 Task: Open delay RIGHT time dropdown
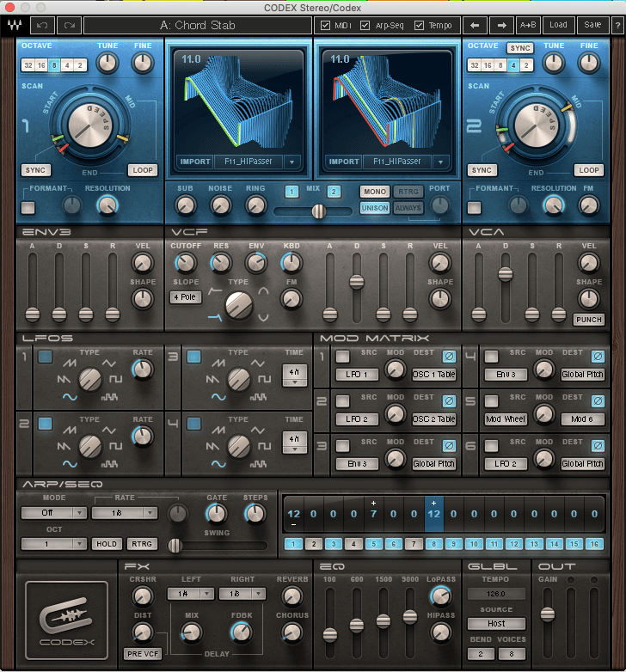click(x=242, y=594)
